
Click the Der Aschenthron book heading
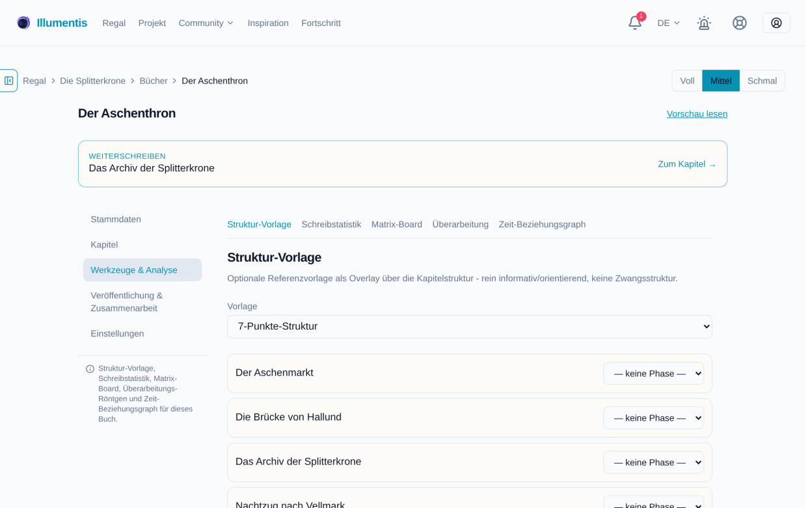click(x=128, y=114)
